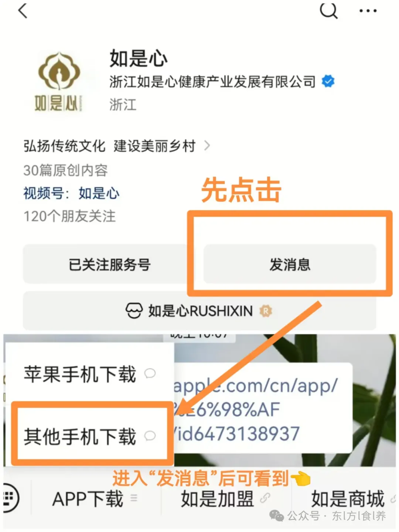The height and width of the screenshot is (532, 399).
Task: Tap the 30篇原创内容 text
Action: click(x=65, y=170)
